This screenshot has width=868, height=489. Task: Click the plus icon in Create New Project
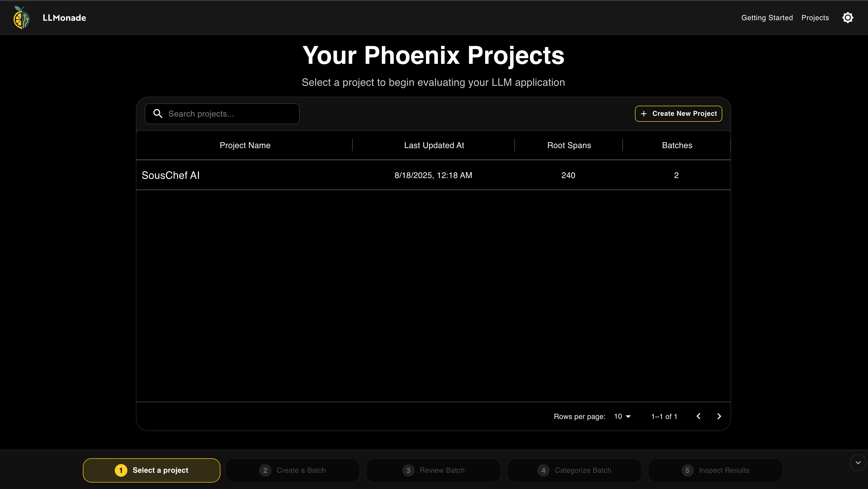tap(644, 114)
